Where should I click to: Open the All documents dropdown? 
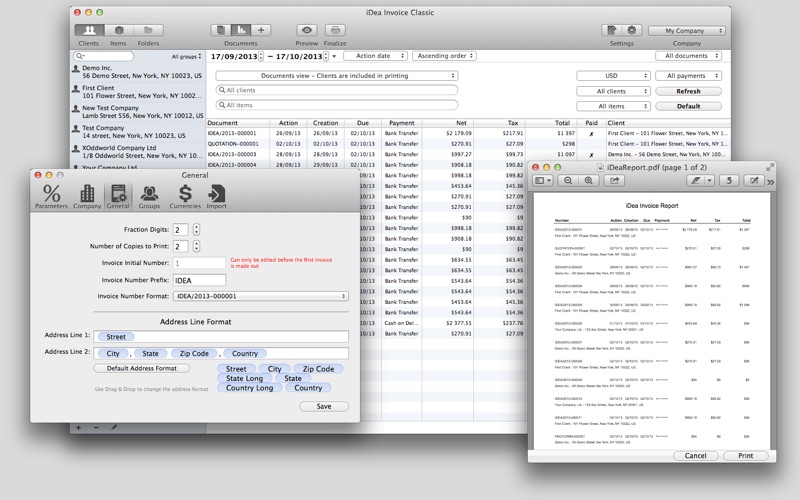[688, 56]
